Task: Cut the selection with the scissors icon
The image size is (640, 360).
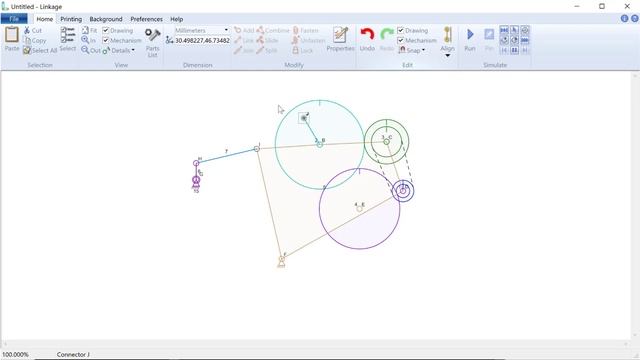Action: coord(27,30)
